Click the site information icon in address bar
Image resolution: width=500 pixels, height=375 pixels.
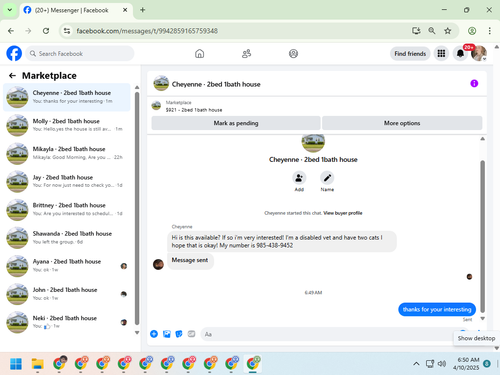67,31
